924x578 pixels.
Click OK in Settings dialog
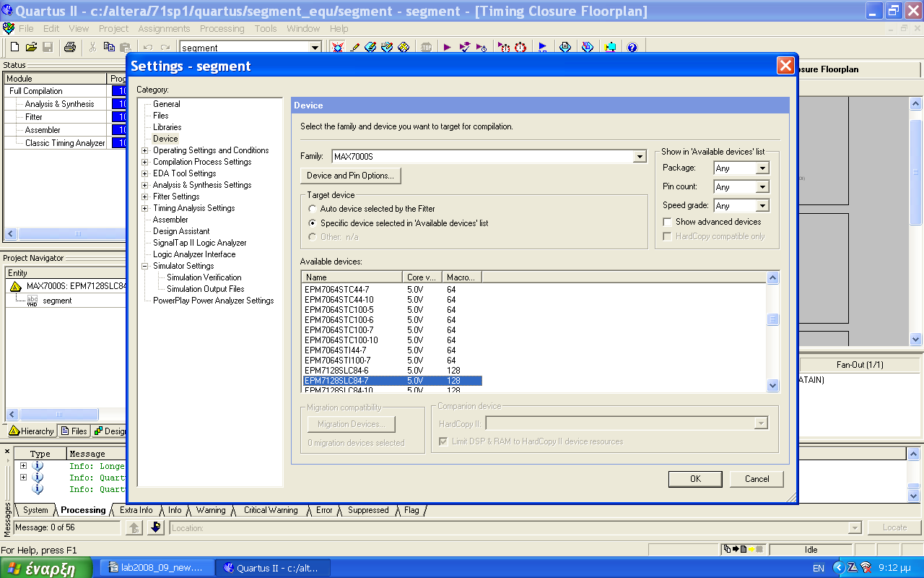(x=695, y=479)
